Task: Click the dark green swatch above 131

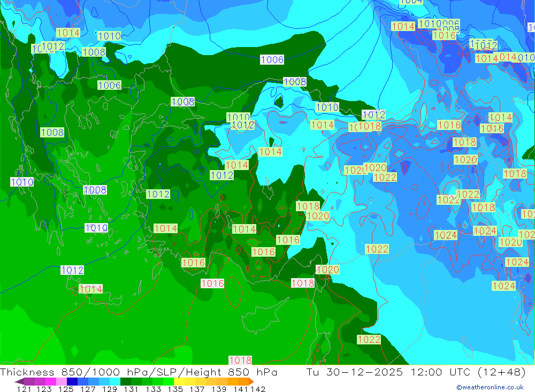Action: [126, 381]
